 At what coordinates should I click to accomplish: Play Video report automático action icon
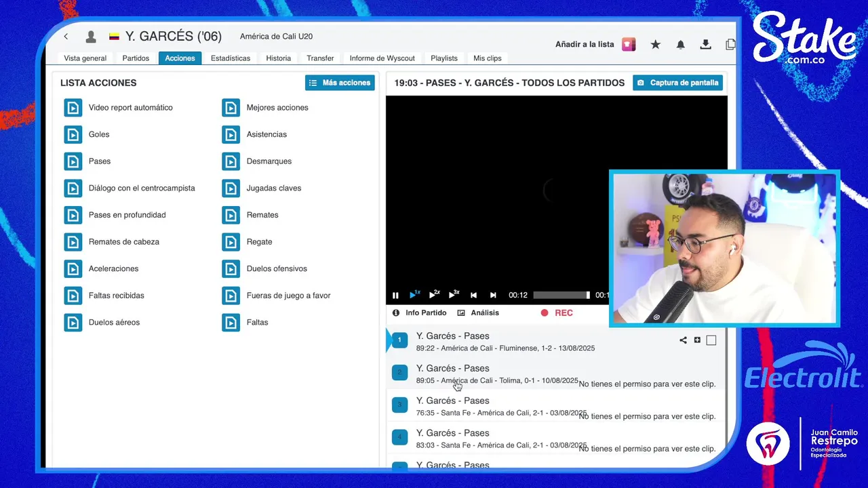[x=73, y=108]
